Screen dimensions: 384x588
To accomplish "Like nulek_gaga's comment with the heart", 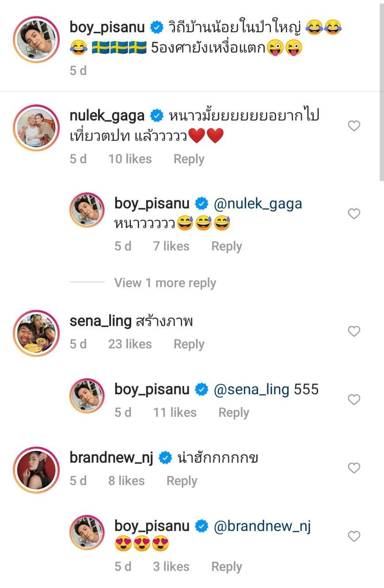I will (x=354, y=126).
